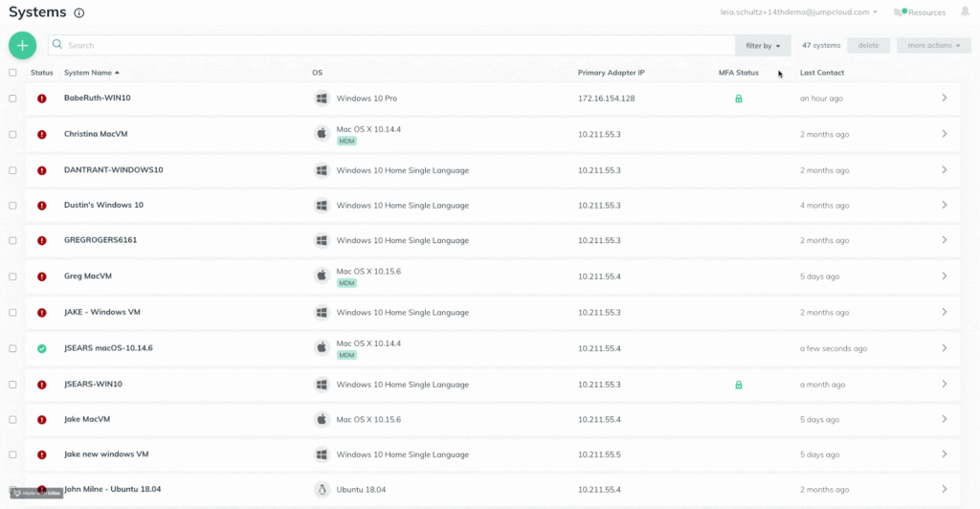The height and width of the screenshot is (509, 980).
Task: Expand the more actions dropdown
Action: pyautogui.click(x=933, y=45)
